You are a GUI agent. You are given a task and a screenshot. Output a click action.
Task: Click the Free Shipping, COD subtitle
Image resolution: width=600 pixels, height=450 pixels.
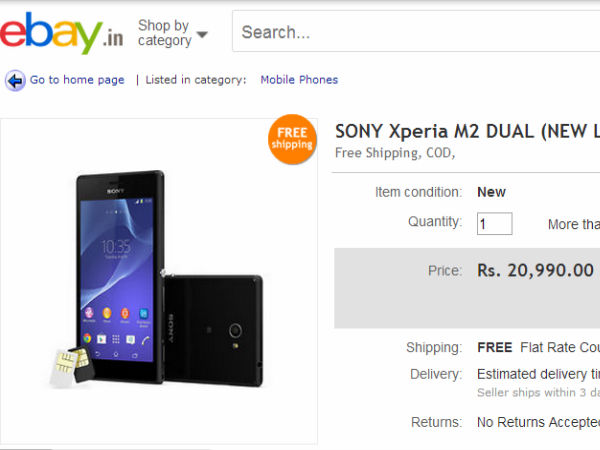(x=395, y=153)
